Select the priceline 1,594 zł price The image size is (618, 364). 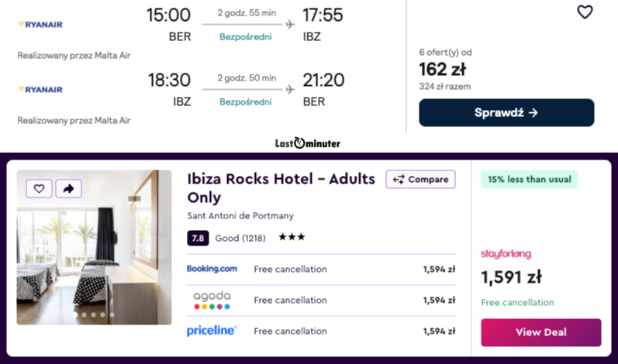coord(439,331)
